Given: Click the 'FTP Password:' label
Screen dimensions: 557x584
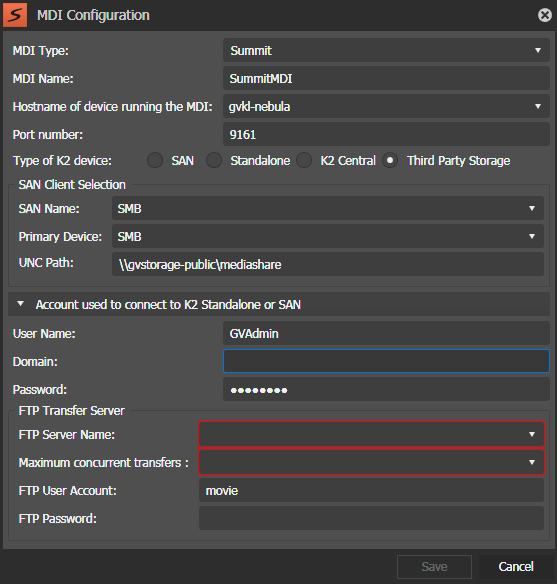Looking at the screenshot, I should point(57,518).
